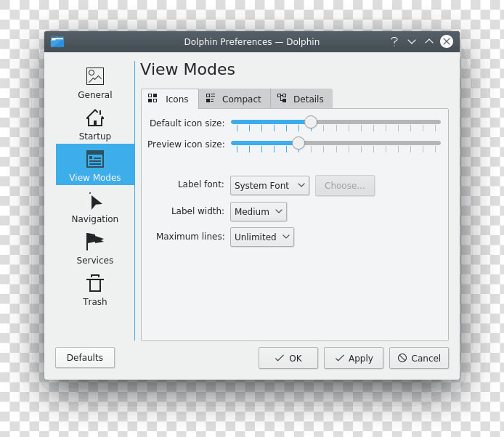Confirm settings with OK button
Viewport: 504px width, 437px height.
(x=288, y=358)
